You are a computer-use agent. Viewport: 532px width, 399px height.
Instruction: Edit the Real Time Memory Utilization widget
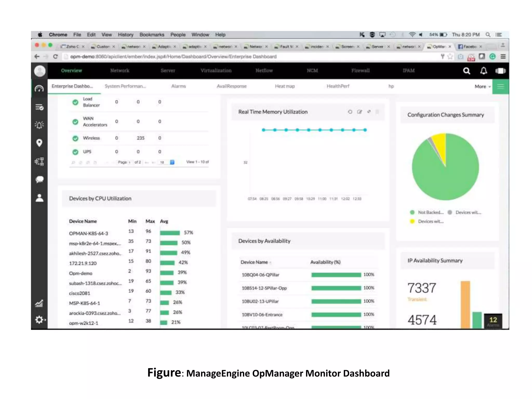click(360, 112)
